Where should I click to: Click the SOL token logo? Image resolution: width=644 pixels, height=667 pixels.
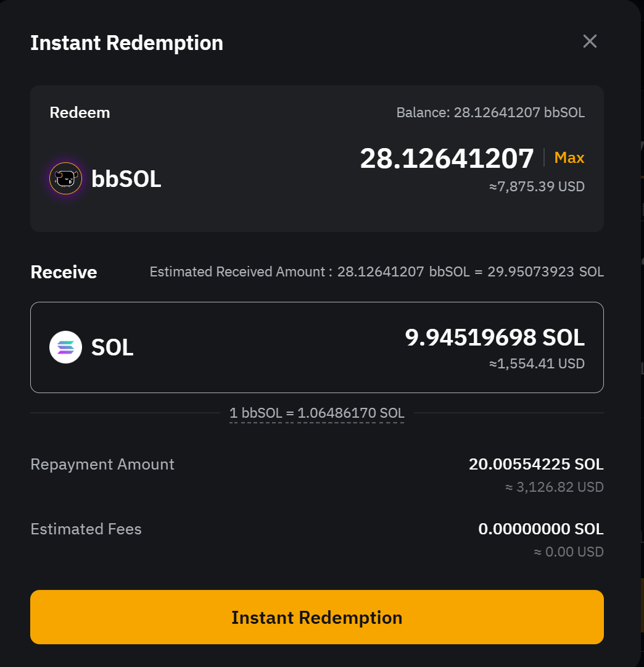pyautogui.click(x=65, y=347)
